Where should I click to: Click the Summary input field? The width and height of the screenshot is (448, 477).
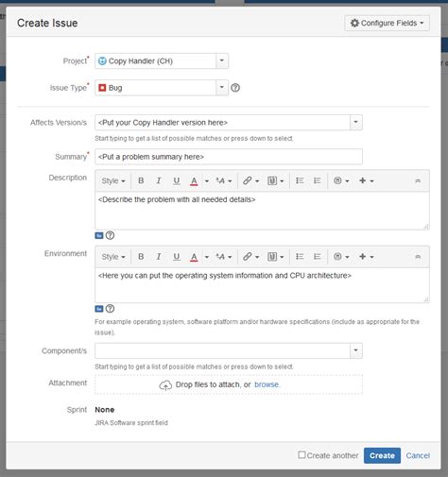click(x=229, y=157)
